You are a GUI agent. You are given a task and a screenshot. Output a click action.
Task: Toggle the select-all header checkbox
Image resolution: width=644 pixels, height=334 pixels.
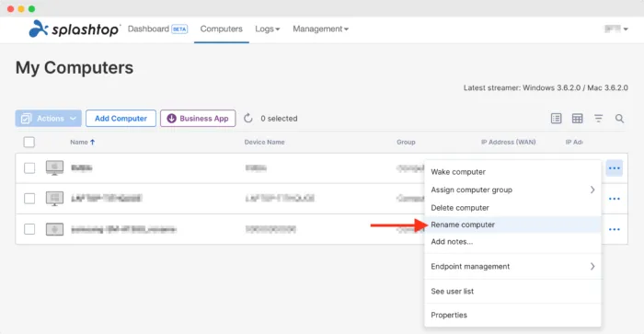click(29, 142)
